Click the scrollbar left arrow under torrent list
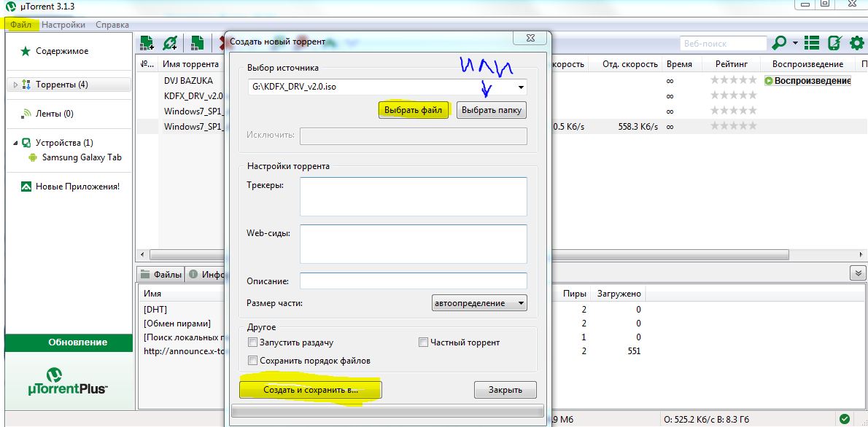This screenshot has height=427, width=868. (142, 254)
